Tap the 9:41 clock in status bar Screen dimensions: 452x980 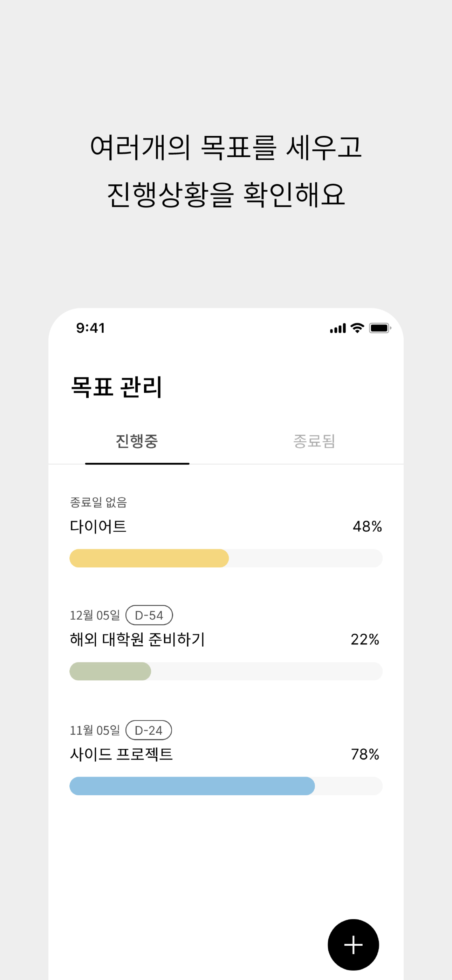coord(90,328)
